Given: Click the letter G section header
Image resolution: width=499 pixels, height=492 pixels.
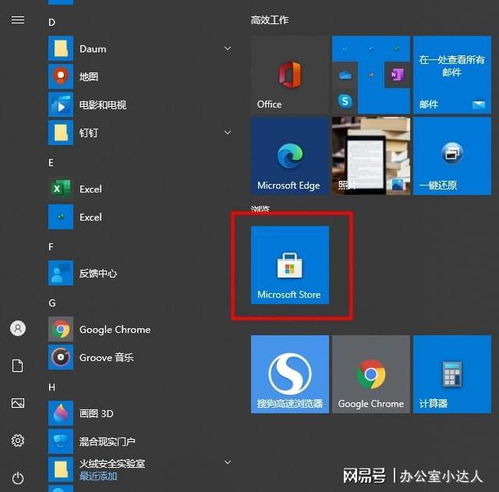Looking at the screenshot, I should pyautogui.click(x=52, y=303).
